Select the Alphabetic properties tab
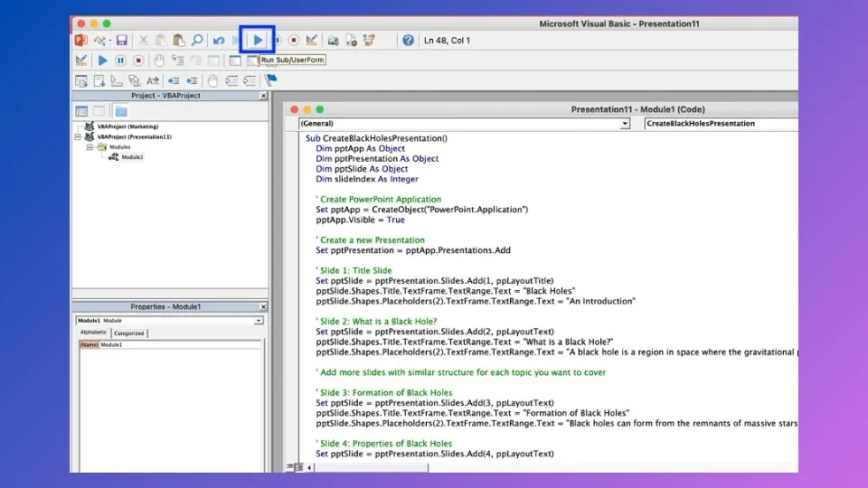The height and width of the screenshot is (488, 868). pos(92,333)
